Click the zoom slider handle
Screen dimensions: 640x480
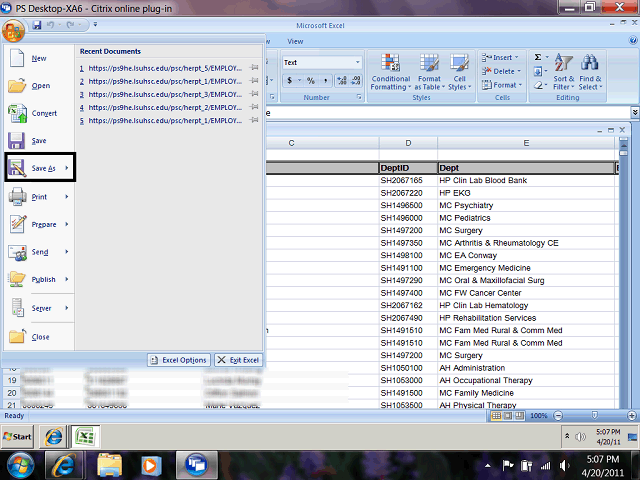[x=594, y=416]
